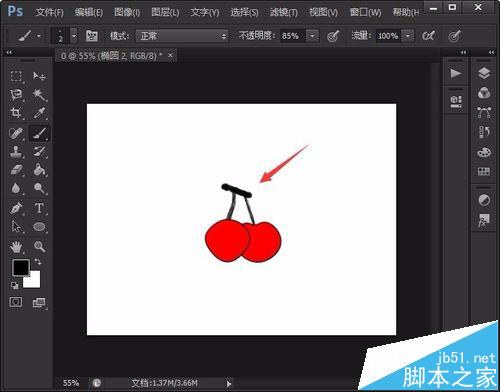Select the Clone Stamp tool

click(16, 152)
